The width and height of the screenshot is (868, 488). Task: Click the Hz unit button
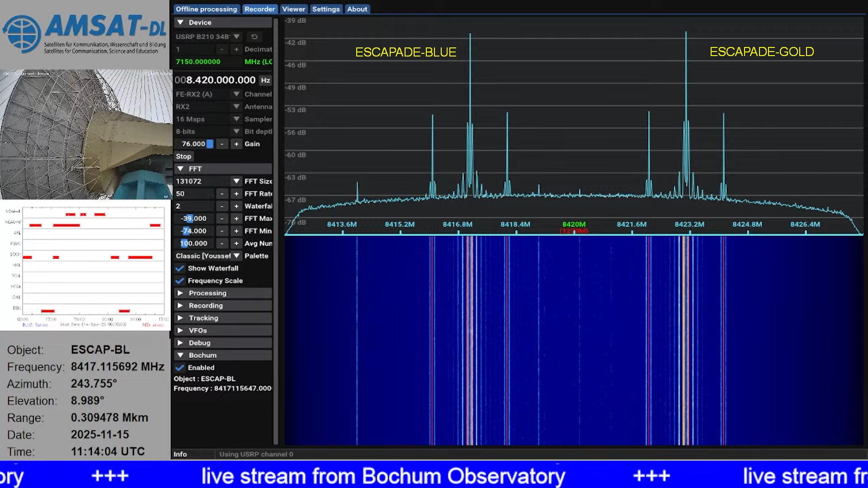(265, 80)
